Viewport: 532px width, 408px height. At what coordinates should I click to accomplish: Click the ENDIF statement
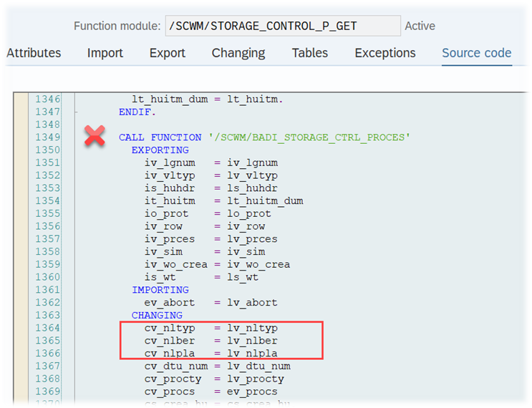point(137,112)
